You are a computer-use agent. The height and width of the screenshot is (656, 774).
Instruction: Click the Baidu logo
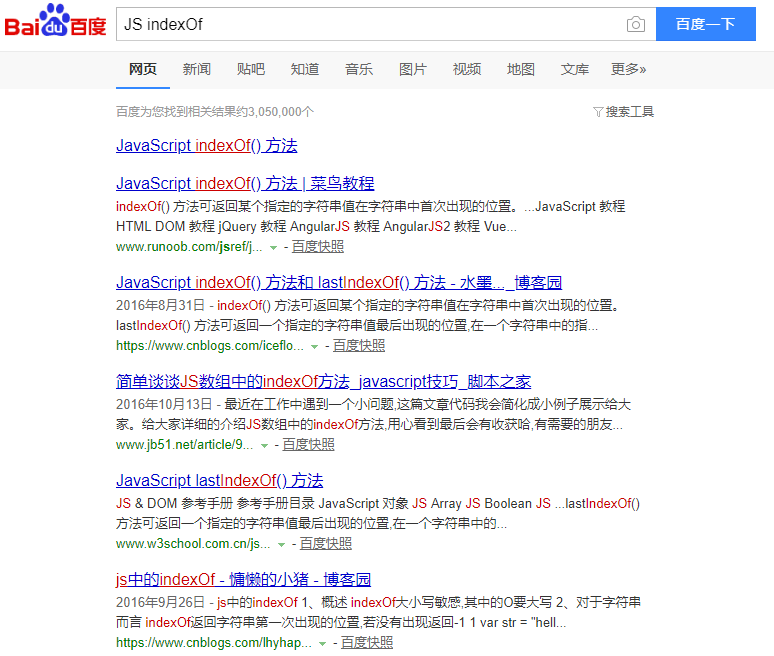(x=56, y=25)
